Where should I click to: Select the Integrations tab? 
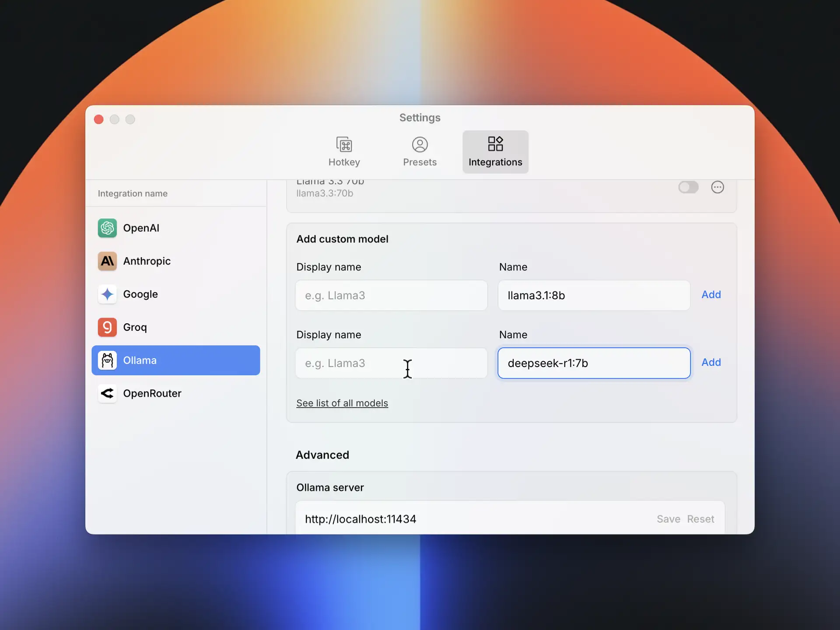pyautogui.click(x=495, y=152)
